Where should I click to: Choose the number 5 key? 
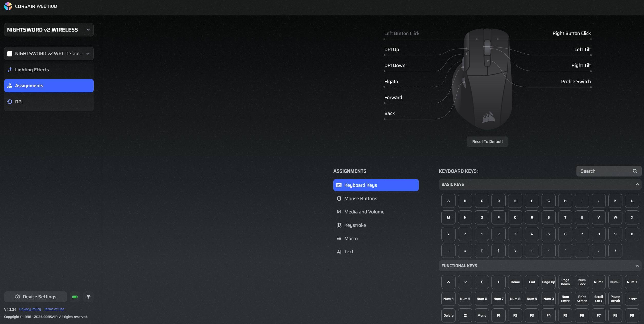548,234
